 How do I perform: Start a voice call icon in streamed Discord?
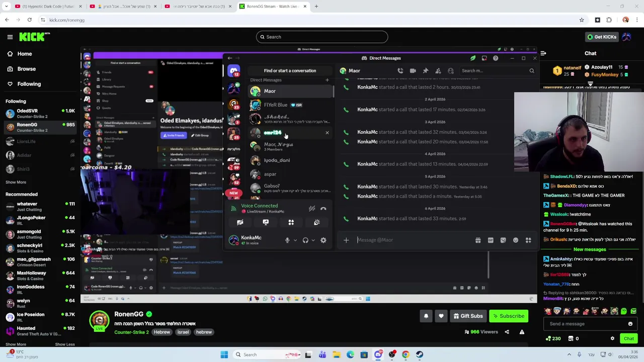click(400, 71)
